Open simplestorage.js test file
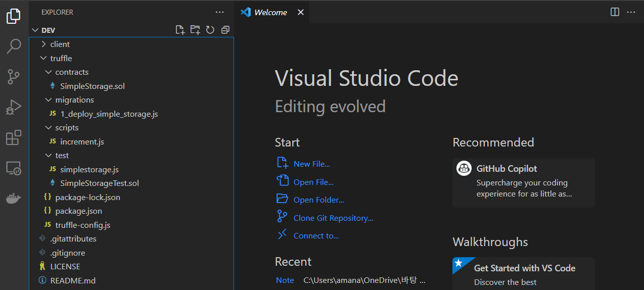Image resolution: width=644 pixels, height=290 pixels. point(131,169)
